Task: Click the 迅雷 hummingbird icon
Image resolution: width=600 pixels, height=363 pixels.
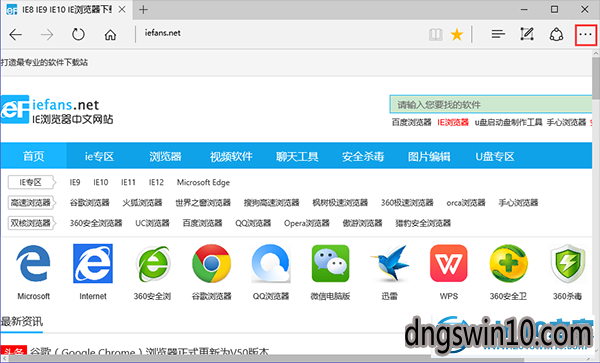Action: click(x=390, y=264)
